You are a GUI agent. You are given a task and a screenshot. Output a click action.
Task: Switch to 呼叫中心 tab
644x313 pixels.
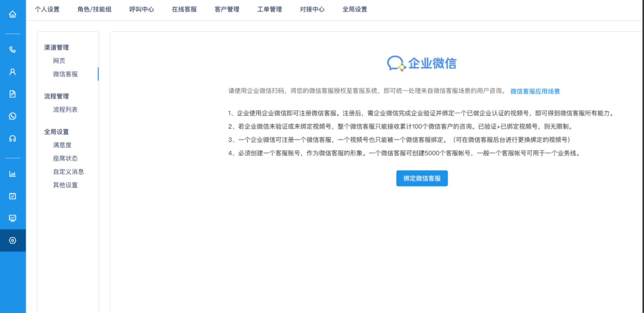(x=142, y=10)
